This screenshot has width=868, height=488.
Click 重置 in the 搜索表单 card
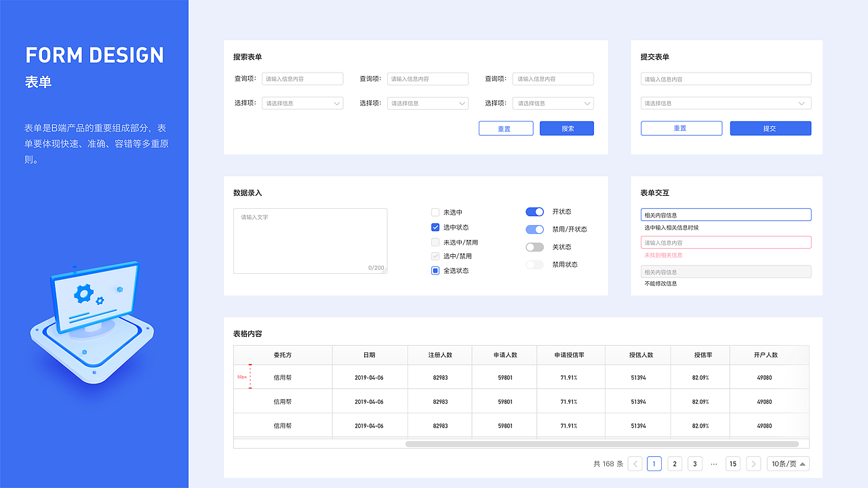point(506,128)
